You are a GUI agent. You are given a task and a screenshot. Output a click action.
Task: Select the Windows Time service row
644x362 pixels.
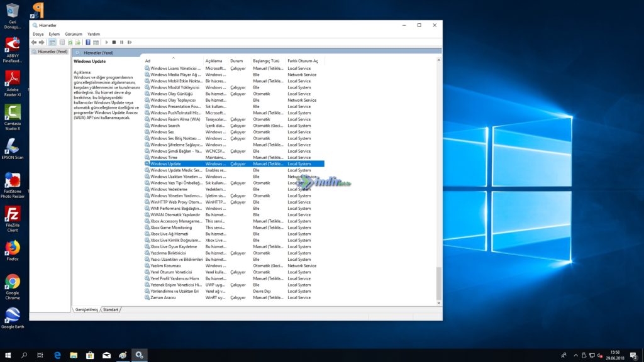tap(234, 157)
